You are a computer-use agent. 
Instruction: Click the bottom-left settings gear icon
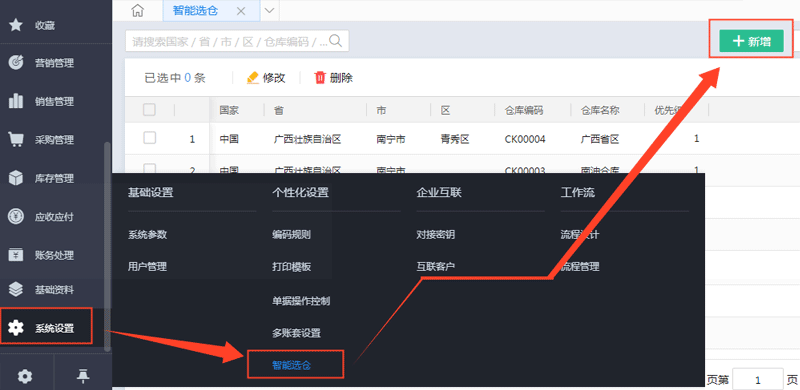[24, 377]
